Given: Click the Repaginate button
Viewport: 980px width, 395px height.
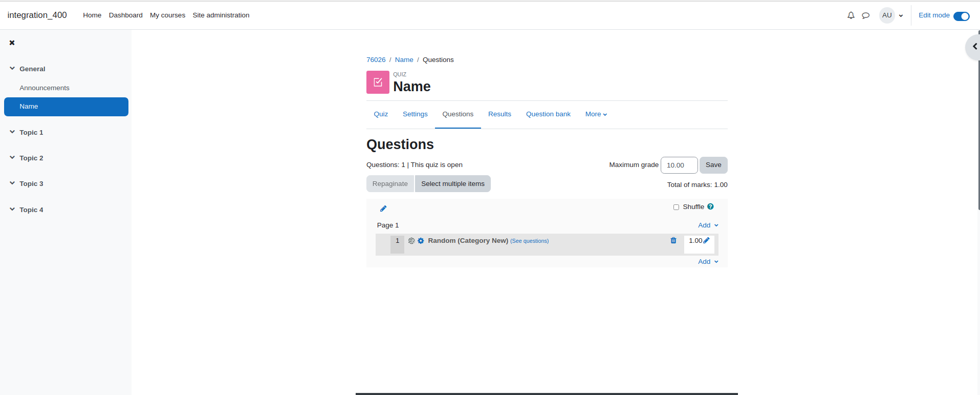Looking at the screenshot, I should 390,184.
